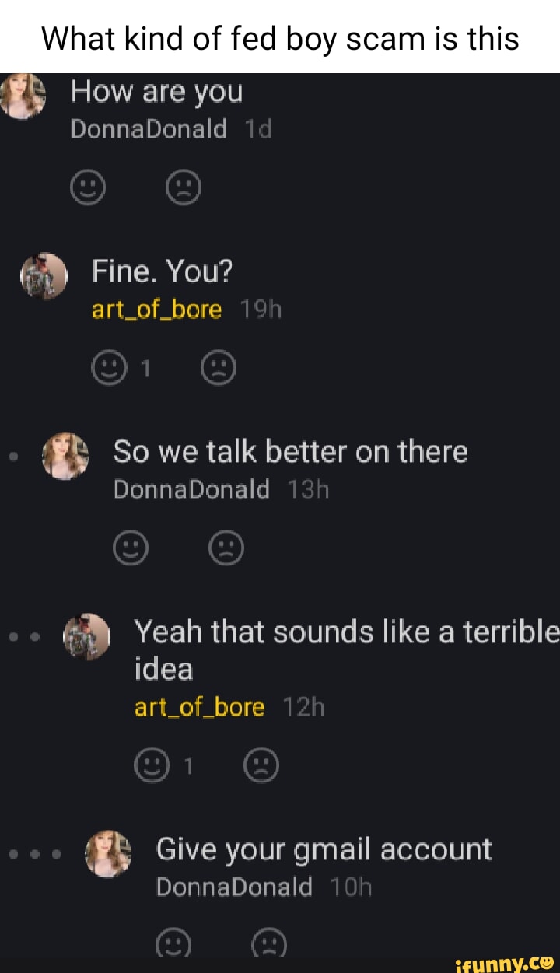This screenshot has height=973, width=560.
Task: Click the smile reaction on "How are you"
Action: coord(86,187)
